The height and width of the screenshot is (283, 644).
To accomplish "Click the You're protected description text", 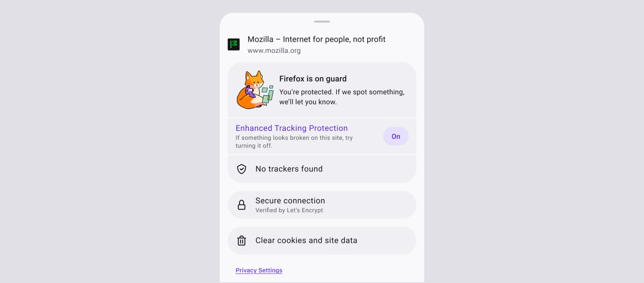I will point(342,97).
